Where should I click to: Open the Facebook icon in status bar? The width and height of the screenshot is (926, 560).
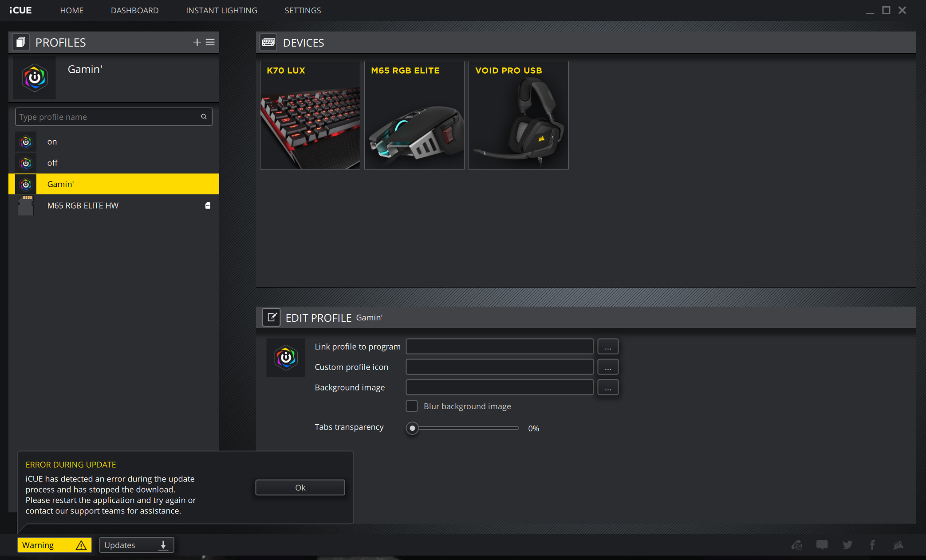coord(872,545)
